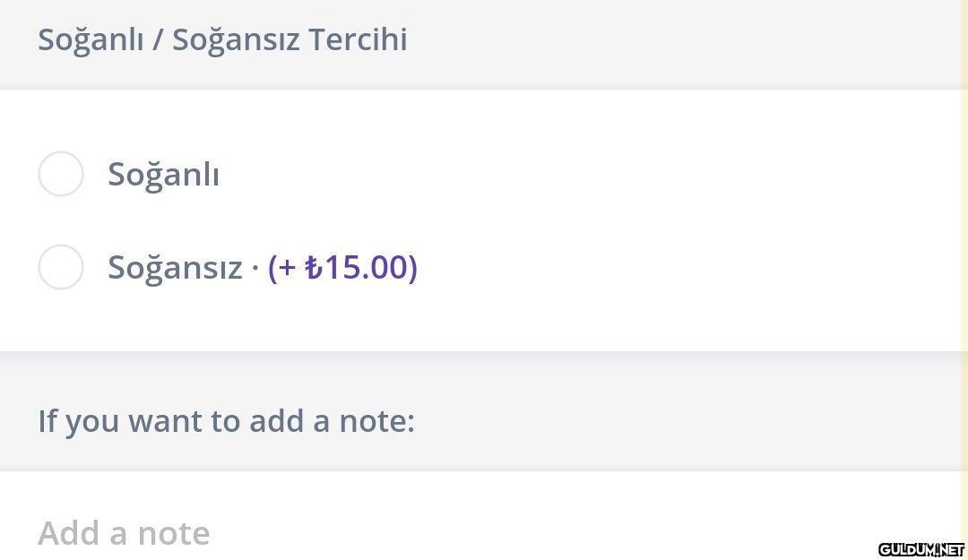Click the (+ ₺15.00) price text
This screenshot has width=968, height=560.
(x=342, y=267)
